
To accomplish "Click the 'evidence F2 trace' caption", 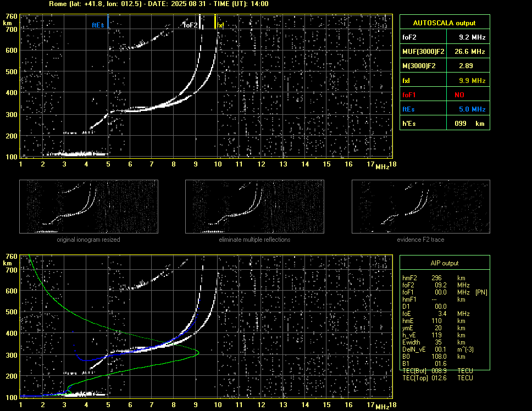I will [421, 240].
